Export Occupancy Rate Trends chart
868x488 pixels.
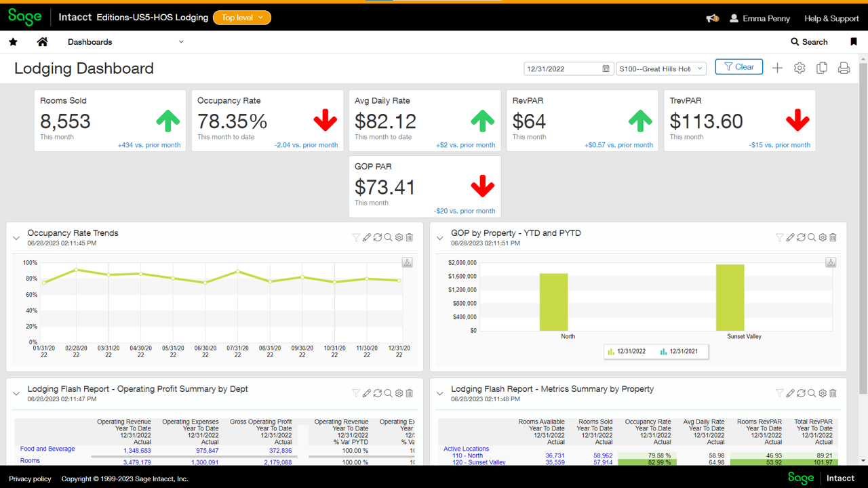point(407,262)
